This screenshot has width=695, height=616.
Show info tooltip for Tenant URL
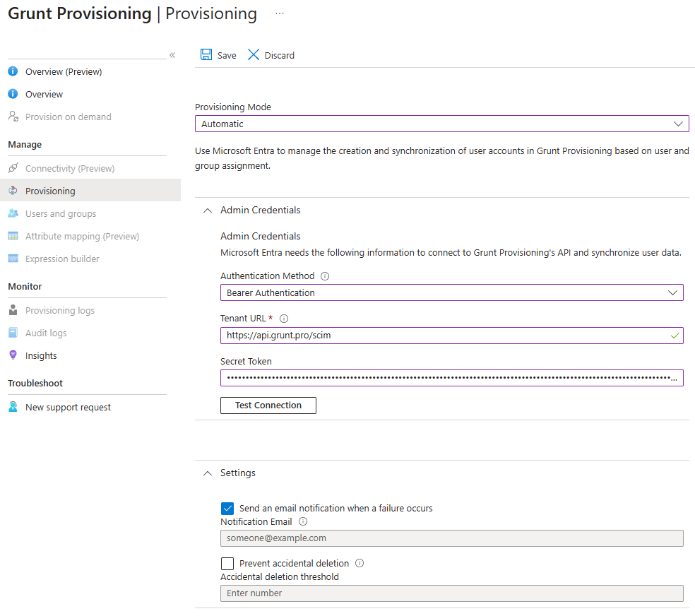coord(284,319)
